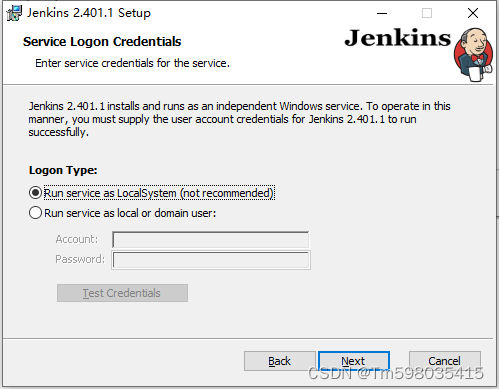Click into the Account input field
499x389 pixels.
coord(211,240)
